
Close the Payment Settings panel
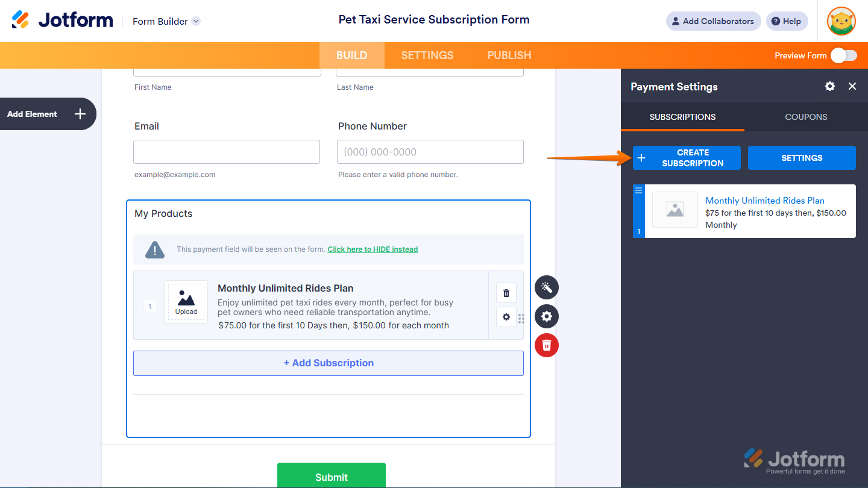tap(852, 86)
